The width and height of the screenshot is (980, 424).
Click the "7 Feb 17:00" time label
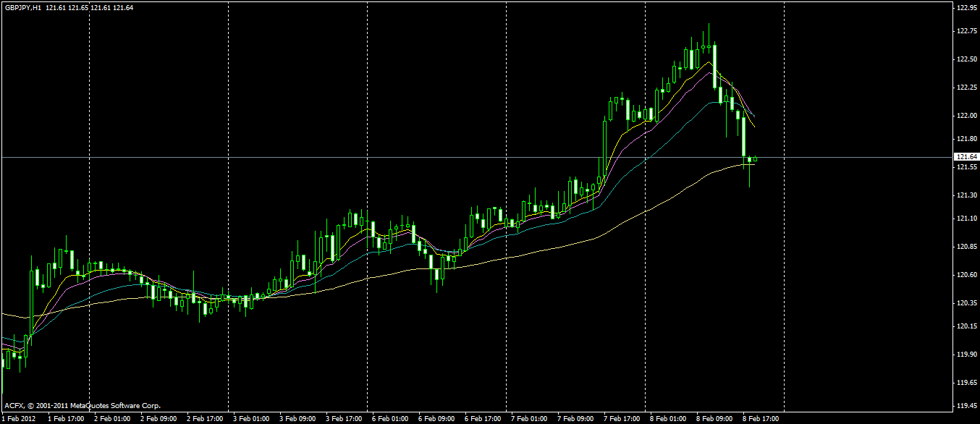tap(621, 418)
